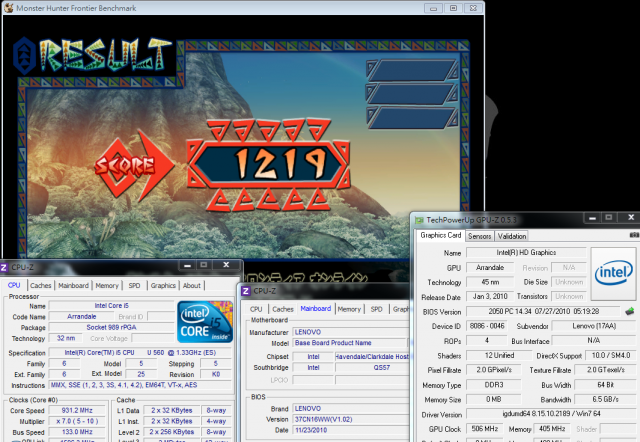The width and height of the screenshot is (640, 442).
Task: Click the Level 2 cache value 2 x 256 KBytes
Action: pyautogui.click(x=171, y=432)
